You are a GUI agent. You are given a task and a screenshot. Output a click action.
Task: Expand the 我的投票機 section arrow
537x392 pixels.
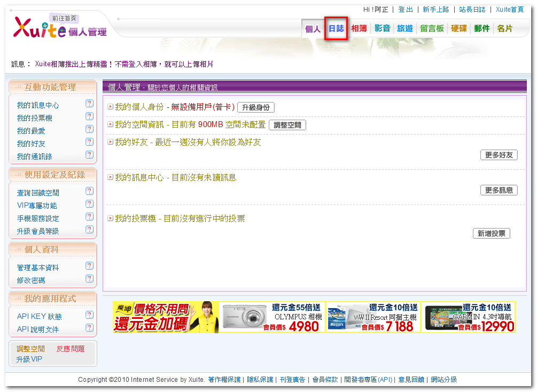tap(110, 218)
